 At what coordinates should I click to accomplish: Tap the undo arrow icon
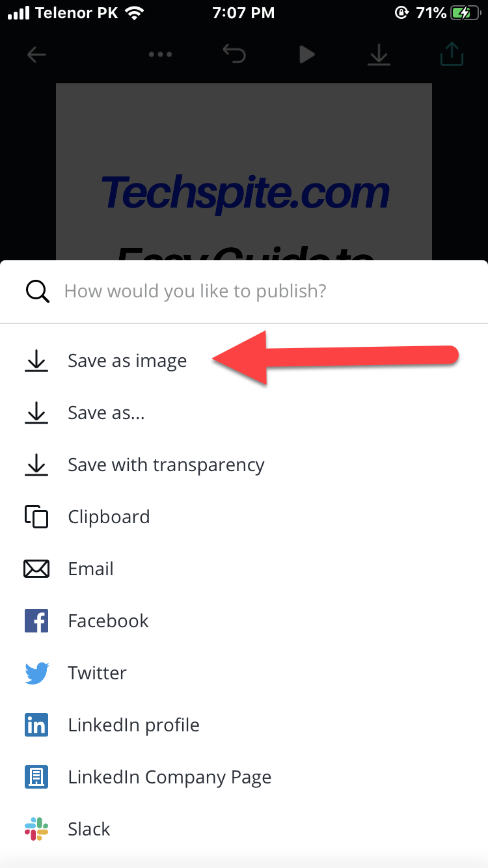coord(234,55)
